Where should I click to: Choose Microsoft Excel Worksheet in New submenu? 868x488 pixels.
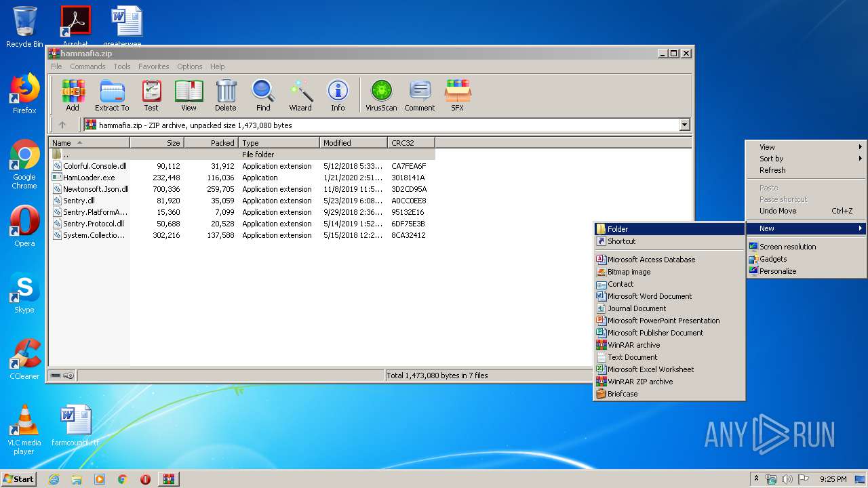(669, 369)
